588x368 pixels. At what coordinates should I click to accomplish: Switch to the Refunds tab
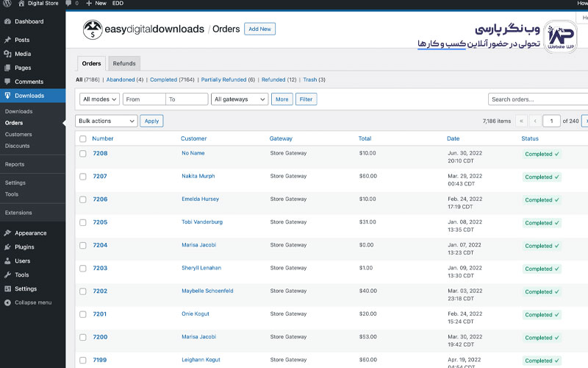124,63
